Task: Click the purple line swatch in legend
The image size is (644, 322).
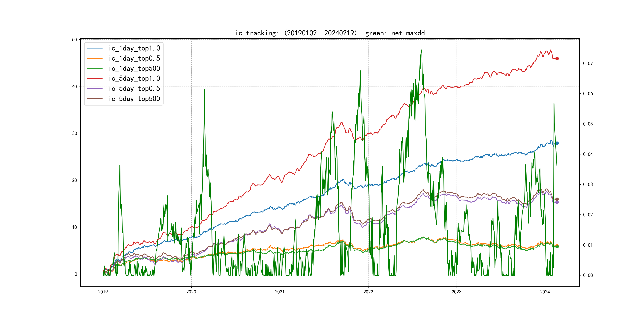Action: [94, 88]
